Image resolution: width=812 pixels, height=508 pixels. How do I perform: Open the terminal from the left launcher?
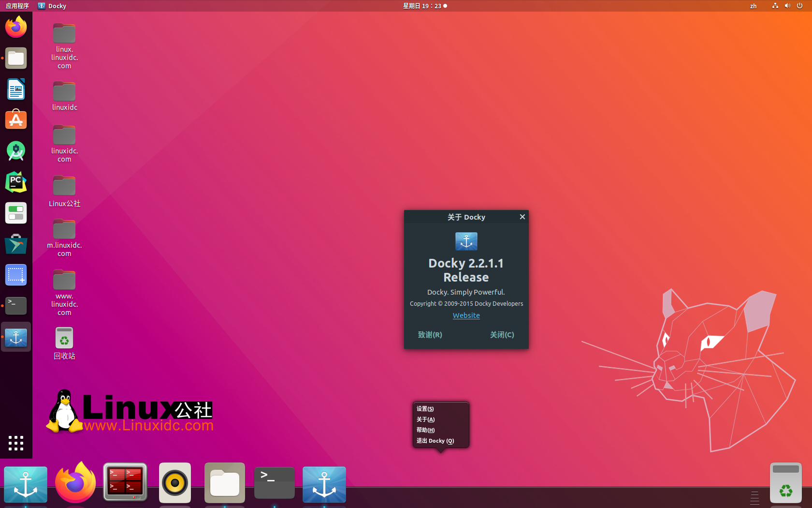click(16, 306)
